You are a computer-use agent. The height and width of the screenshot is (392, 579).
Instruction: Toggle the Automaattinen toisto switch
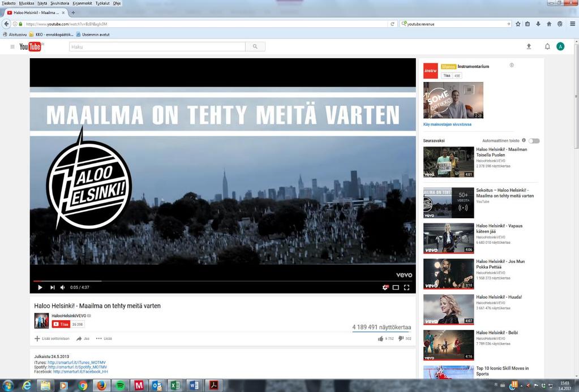[x=534, y=141]
